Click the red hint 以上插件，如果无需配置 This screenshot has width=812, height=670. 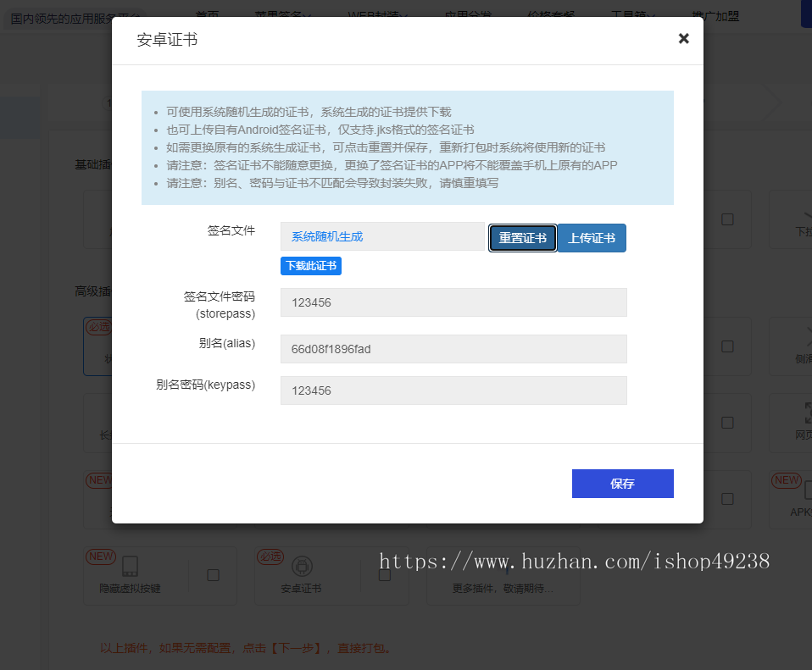point(245,648)
